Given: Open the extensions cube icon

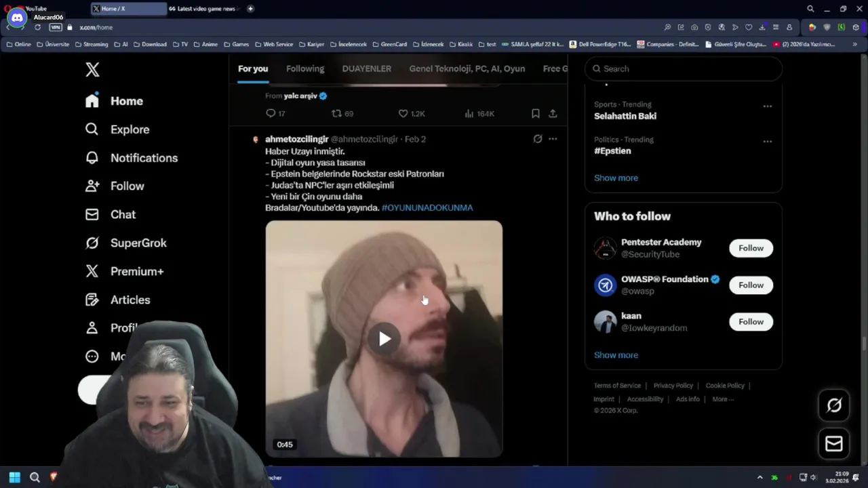Looking at the screenshot, I should [x=855, y=27].
